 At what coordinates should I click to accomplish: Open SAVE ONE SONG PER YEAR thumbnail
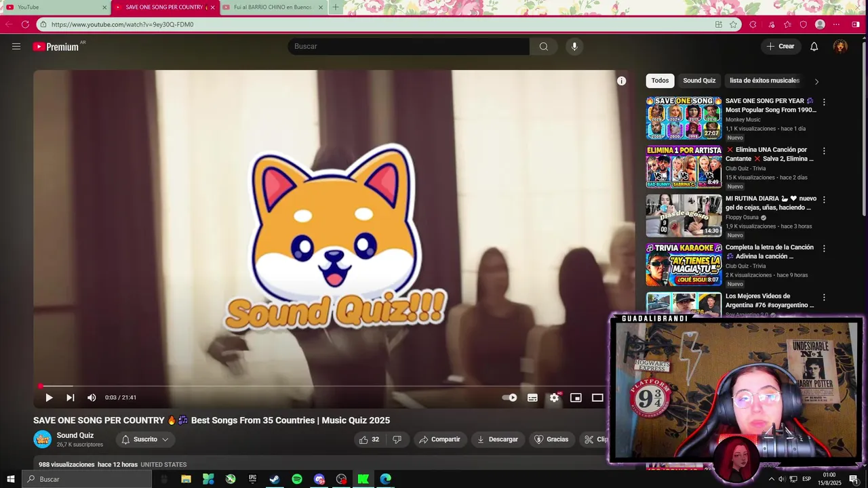(x=684, y=118)
